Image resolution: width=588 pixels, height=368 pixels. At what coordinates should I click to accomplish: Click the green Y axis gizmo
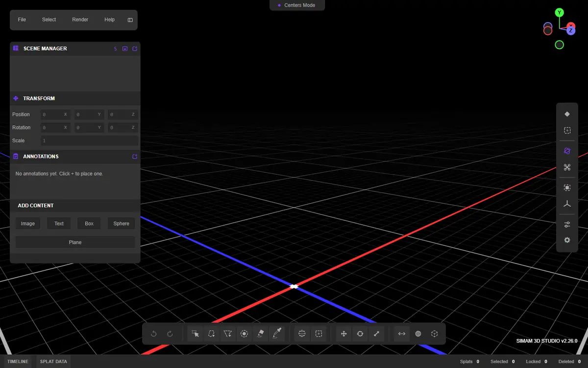[559, 12]
